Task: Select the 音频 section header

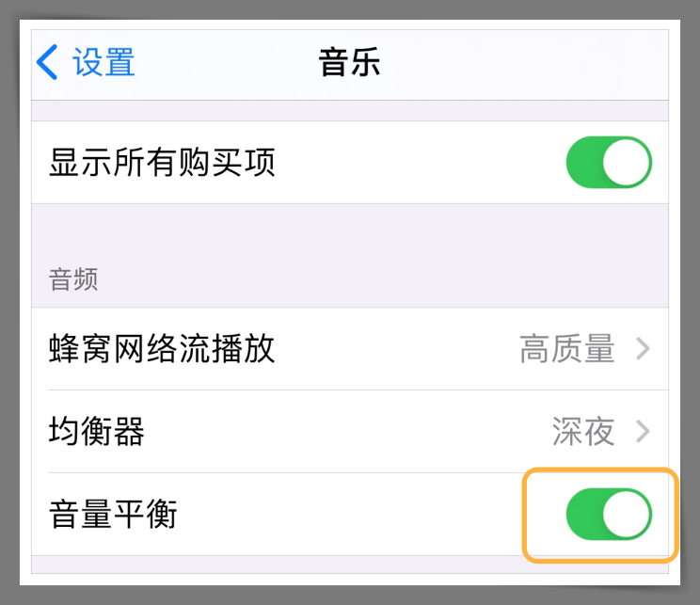Action: point(73,279)
